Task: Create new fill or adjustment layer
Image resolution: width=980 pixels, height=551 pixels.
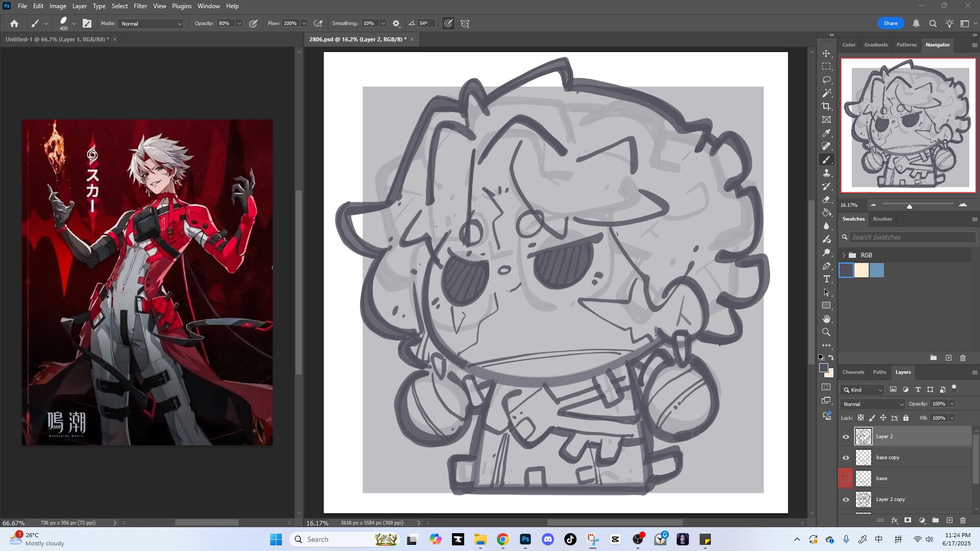Action: 922,520
